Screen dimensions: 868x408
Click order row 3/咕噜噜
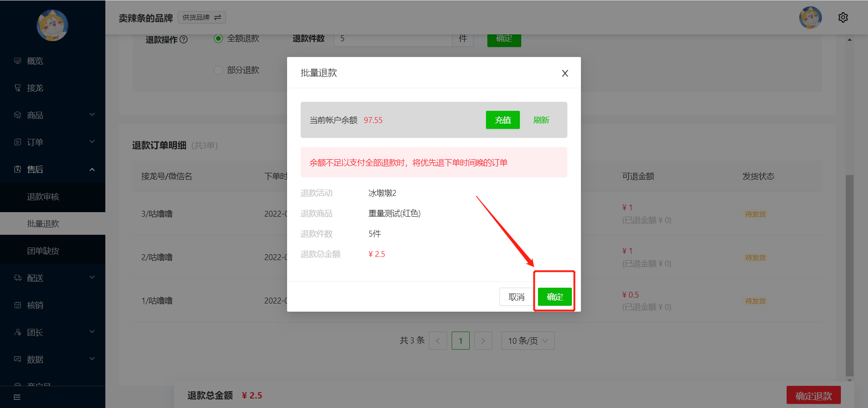[477, 213]
